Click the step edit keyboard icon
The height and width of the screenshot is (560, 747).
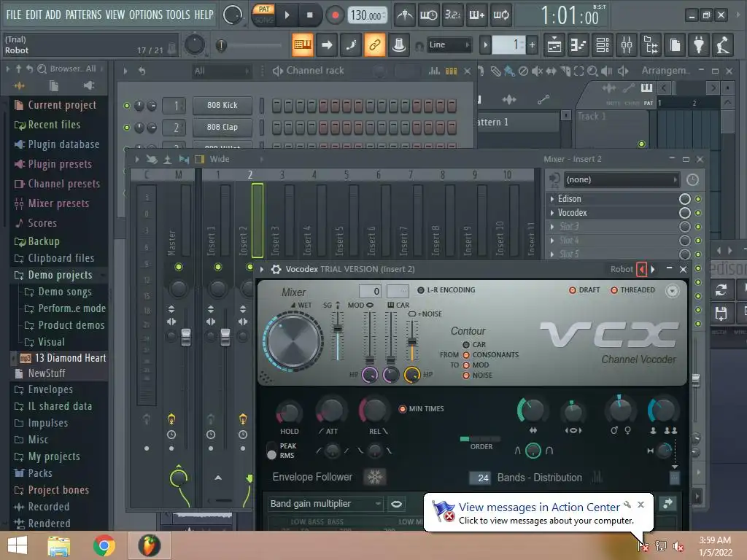[303, 45]
